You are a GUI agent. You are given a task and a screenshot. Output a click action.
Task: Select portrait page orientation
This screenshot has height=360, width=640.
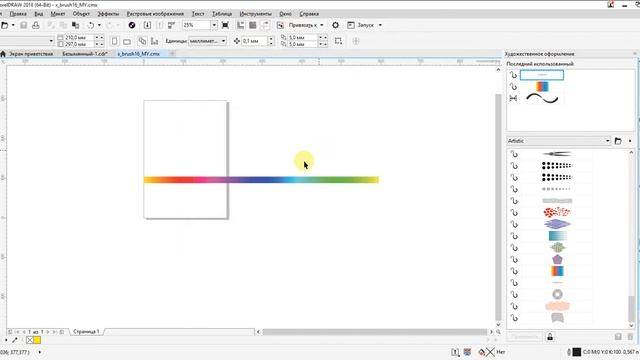point(115,41)
